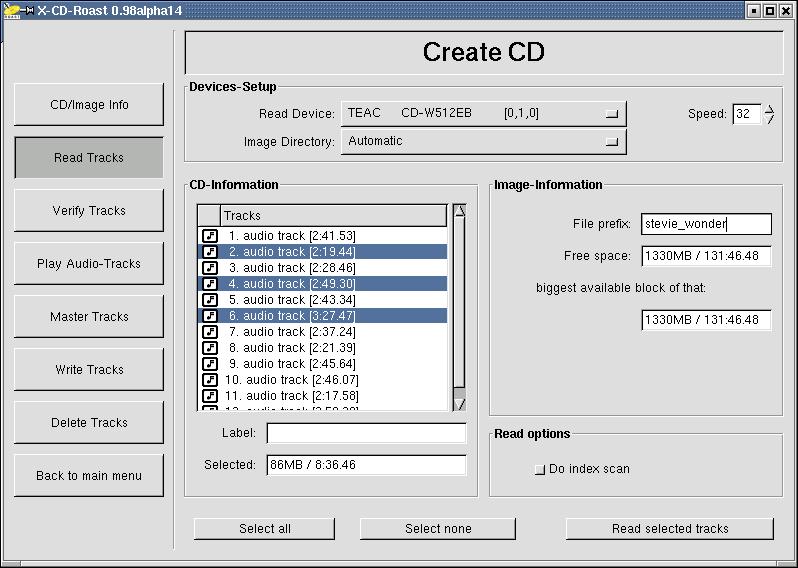Screen dimensions: 798x568
Task: Open Master Tracks section
Action: pos(89,316)
